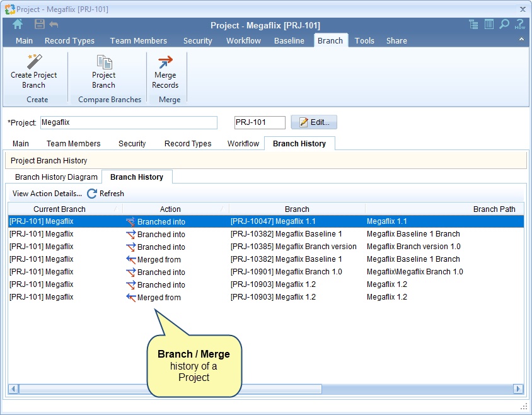Select row with [PRJ-10047] Megaflix 1.1
This screenshot has height=415, width=532.
(266, 221)
